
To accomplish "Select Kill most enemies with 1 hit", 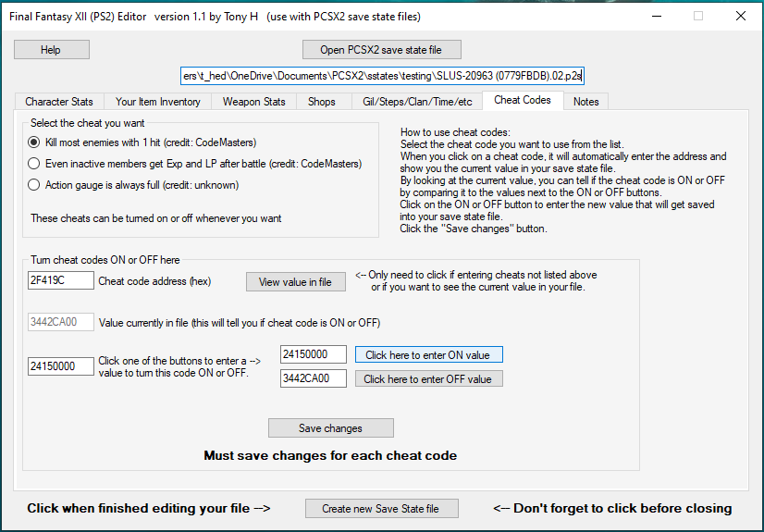I will [34, 142].
